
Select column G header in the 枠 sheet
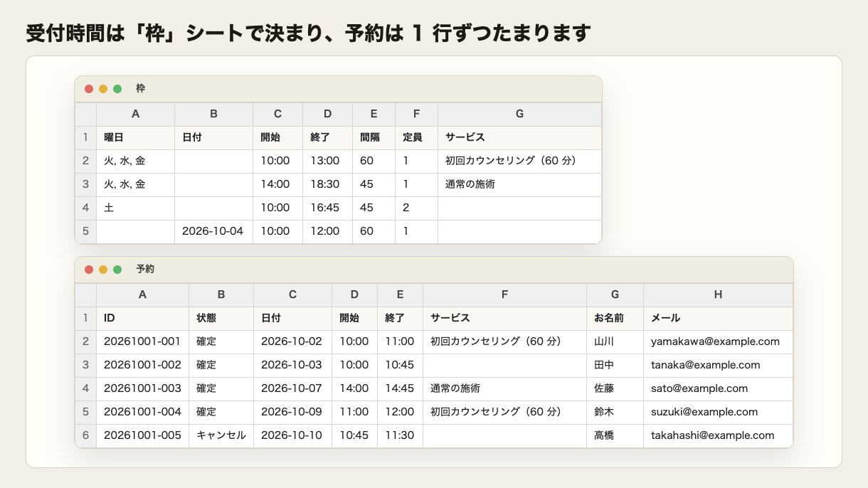tap(520, 115)
